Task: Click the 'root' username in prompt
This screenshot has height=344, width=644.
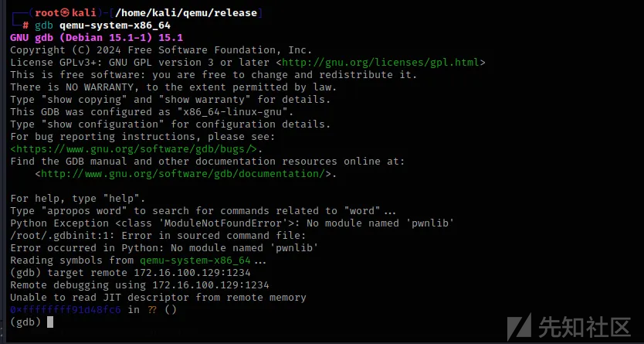Action: (47, 13)
